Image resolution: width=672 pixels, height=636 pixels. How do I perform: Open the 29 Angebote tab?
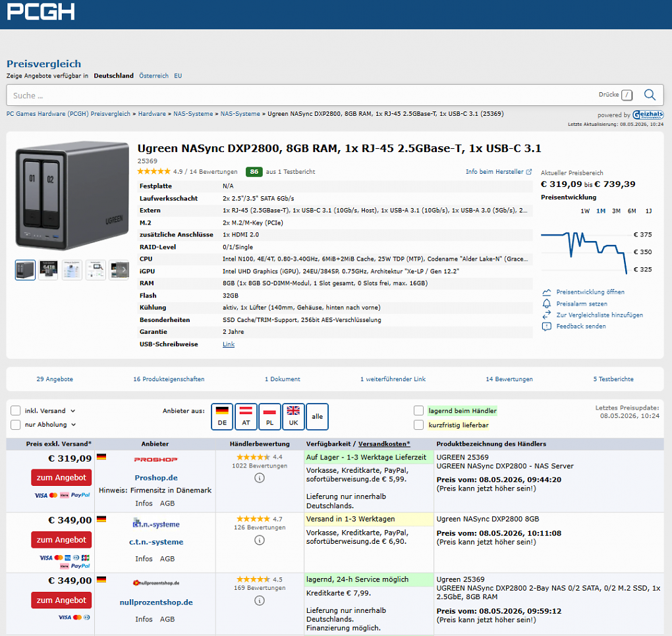click(55, 379)
